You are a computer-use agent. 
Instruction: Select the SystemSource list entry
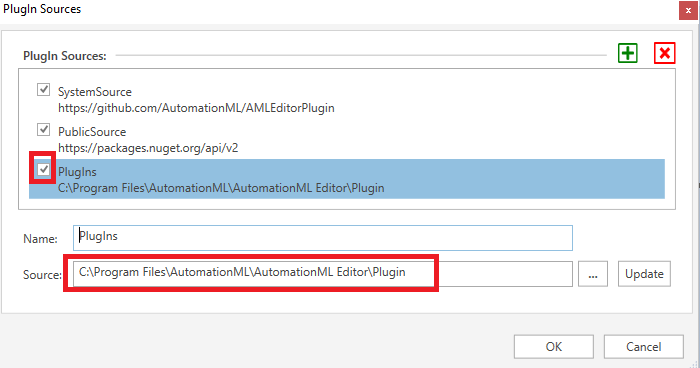tap(347, 99)
